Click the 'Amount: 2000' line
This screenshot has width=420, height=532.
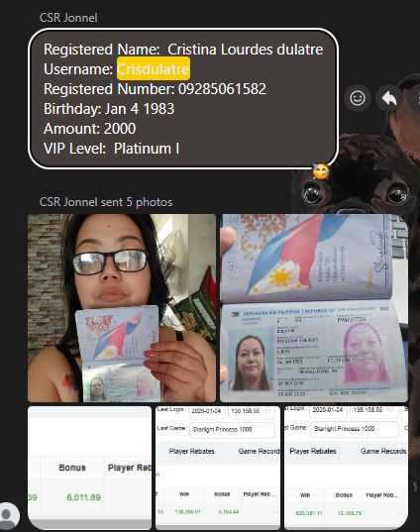click(89, 129)
